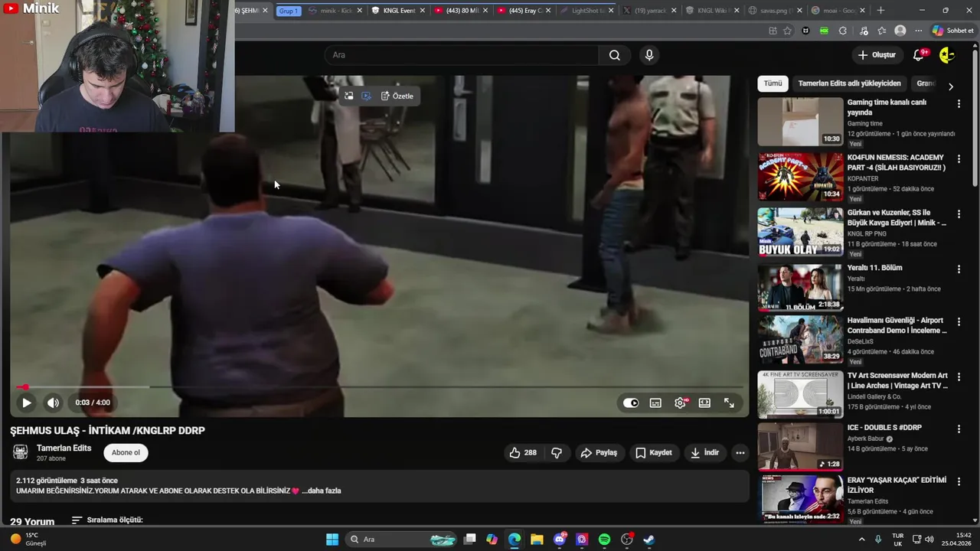Open YouTube notifications bell
The width and height of the screenshot is (980, 551).
coord(919,55)
